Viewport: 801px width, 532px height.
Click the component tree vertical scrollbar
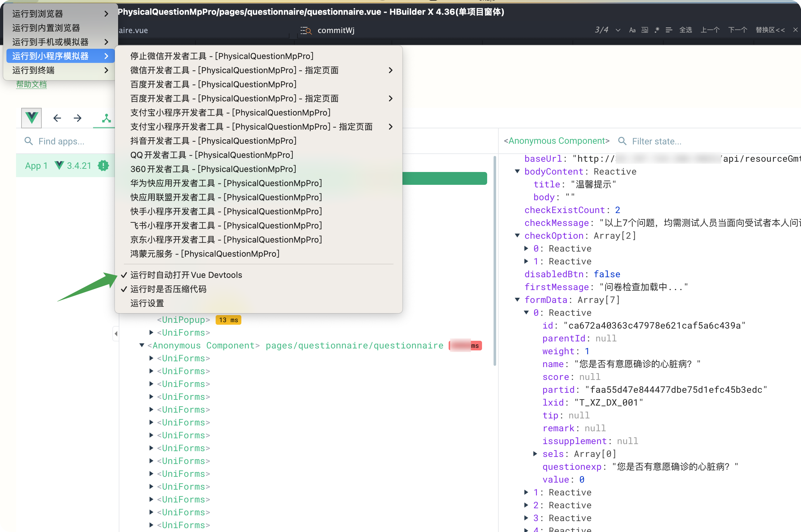coord(495,261)
